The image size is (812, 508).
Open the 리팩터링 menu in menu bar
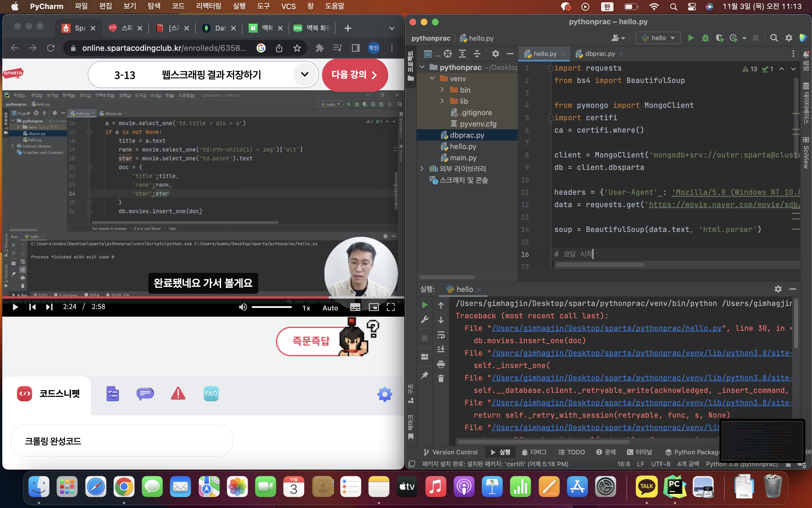coord(209,6)
